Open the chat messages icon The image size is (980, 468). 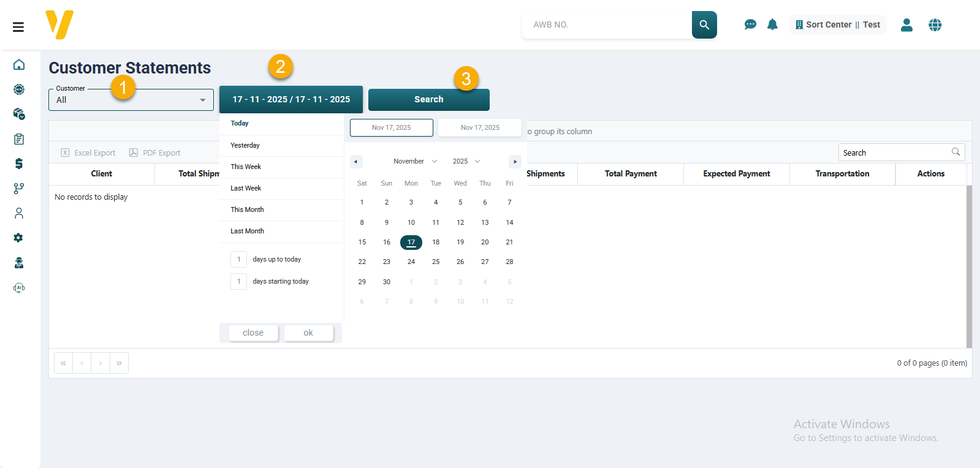coord(750,25)
